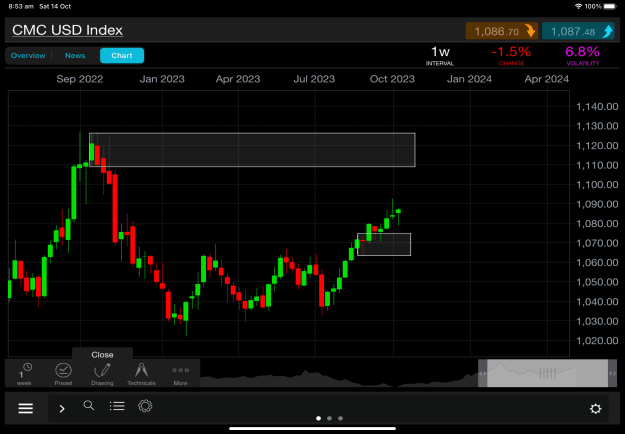The width and height of the screenshot is (625, 434).
Task: Select the Chart tab
Action: (x=122, y=55)
